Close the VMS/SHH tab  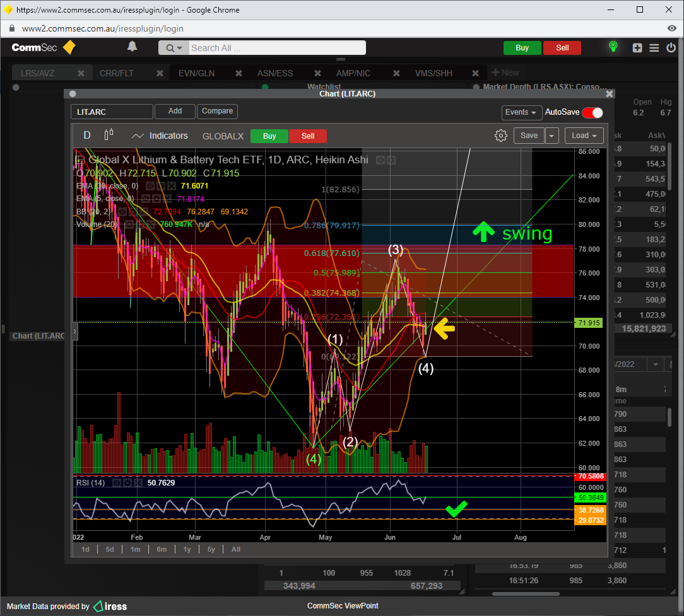pyautogui.click(x=476, y=73)
